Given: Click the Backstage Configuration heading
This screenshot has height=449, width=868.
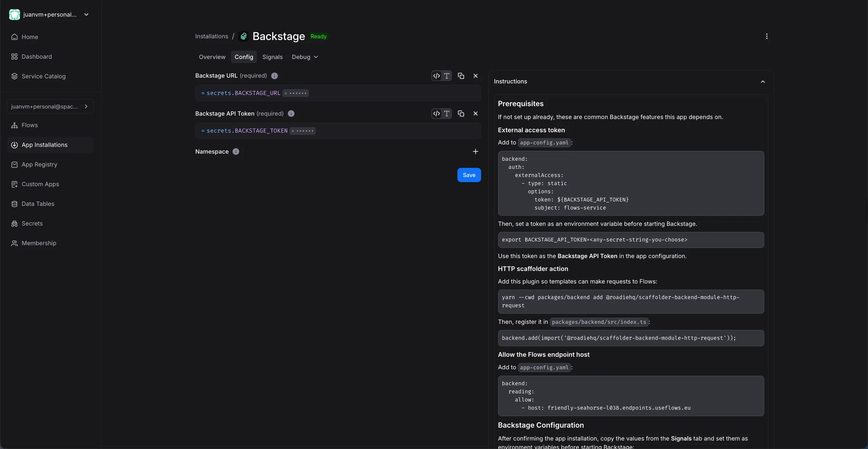Looking at the screenshot, I should coord(541,425).
